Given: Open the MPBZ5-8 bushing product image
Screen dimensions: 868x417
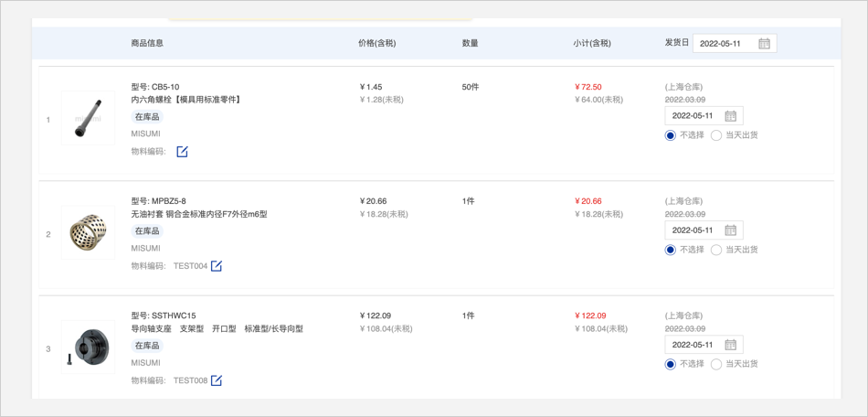Looking at the screenshot, I should tap(88, 232).
